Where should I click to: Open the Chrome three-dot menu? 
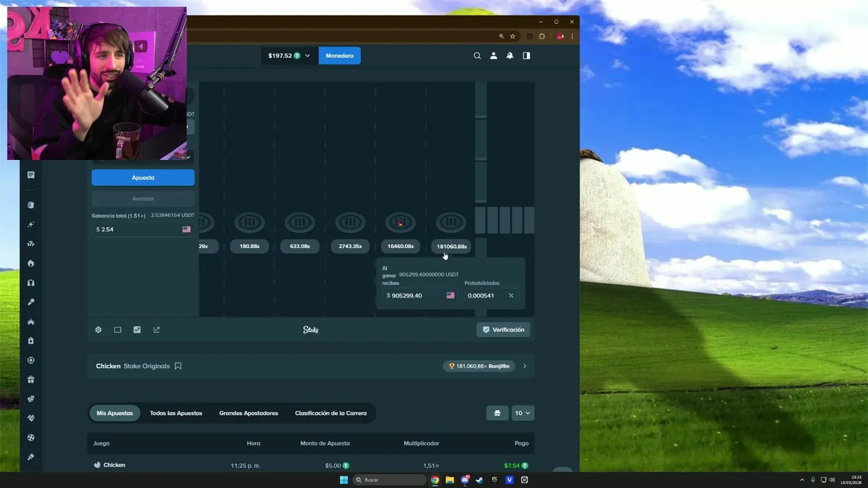[573, 36]
